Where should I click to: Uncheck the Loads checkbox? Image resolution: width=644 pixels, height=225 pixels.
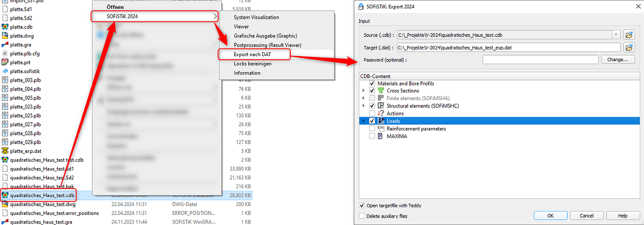[372, 121]
